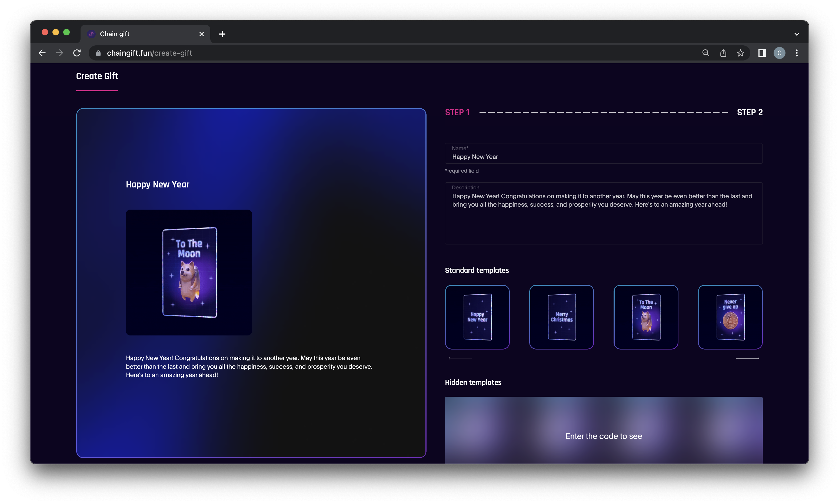
Task: Show previous templates with left arrow
Action: coord(460,358)
